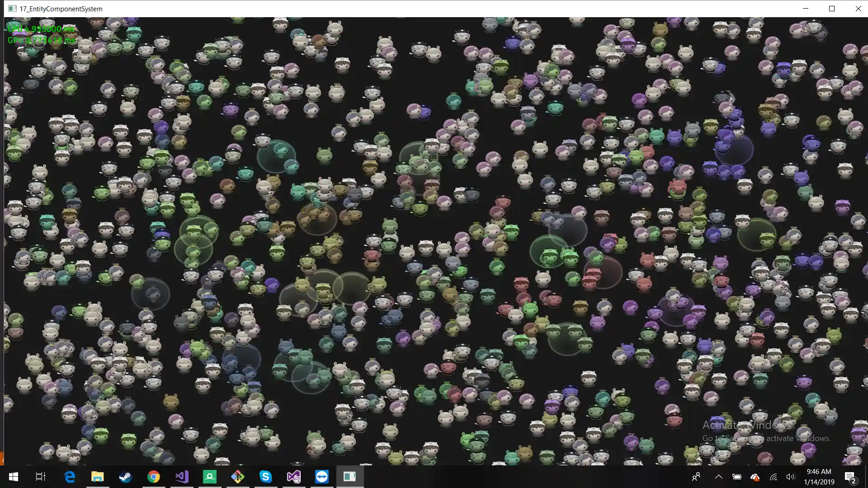Launch Steam from the taskbar

(x=125, y=476)
